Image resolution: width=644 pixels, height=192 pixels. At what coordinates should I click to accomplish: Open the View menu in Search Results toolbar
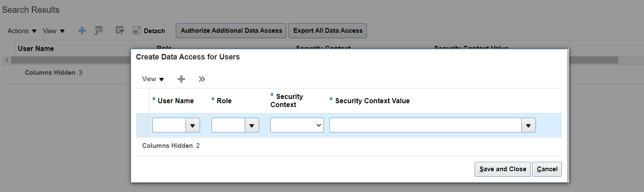[x=54, y=31]
